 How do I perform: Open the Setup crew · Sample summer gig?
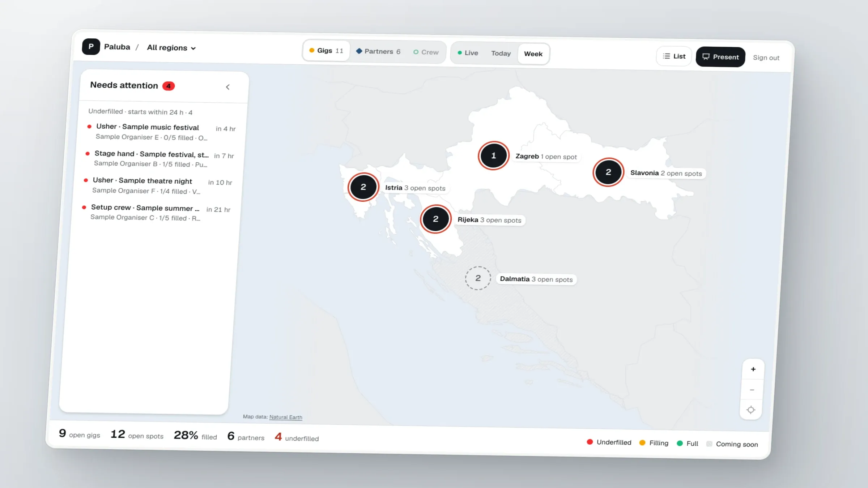click(156, 212)
